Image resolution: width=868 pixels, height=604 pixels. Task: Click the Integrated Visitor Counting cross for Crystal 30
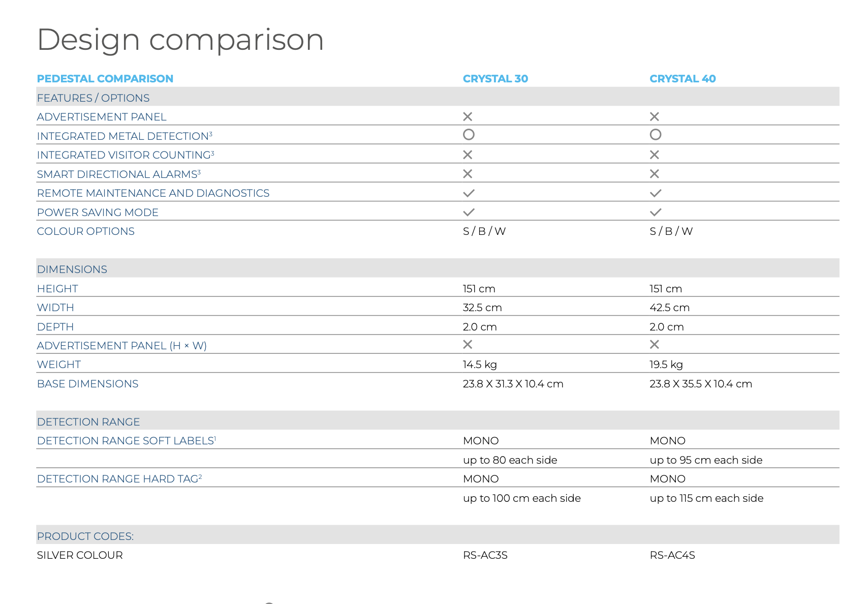pyautogui.click(x=468, y=155)
